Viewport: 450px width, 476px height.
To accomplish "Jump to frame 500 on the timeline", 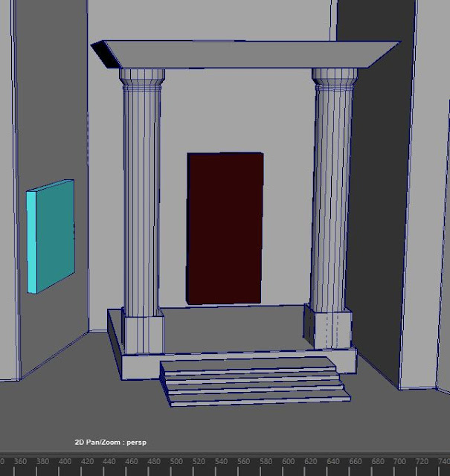I will pyautogui.click(x=176, y=461).
